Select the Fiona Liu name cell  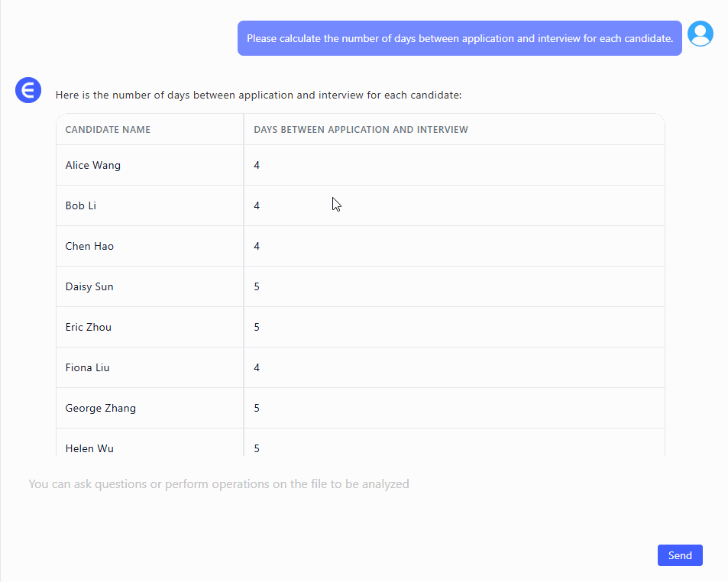coord(87,368)
